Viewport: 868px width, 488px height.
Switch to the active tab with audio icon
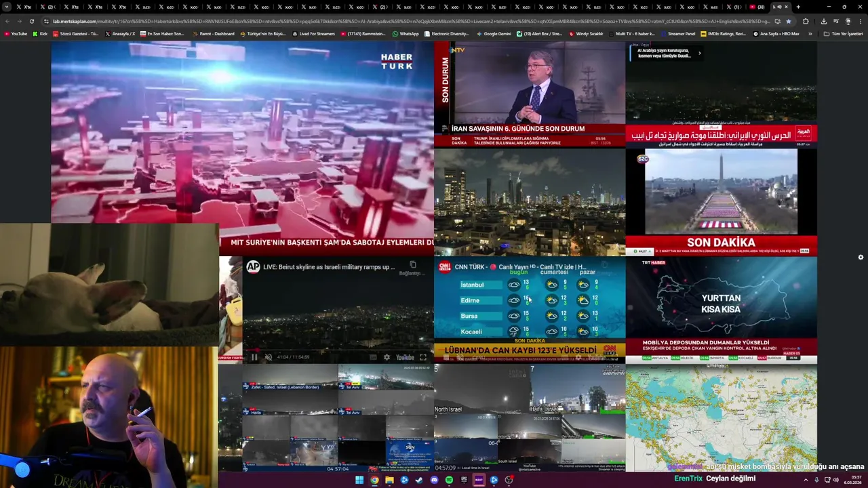[x=780, y=7]
